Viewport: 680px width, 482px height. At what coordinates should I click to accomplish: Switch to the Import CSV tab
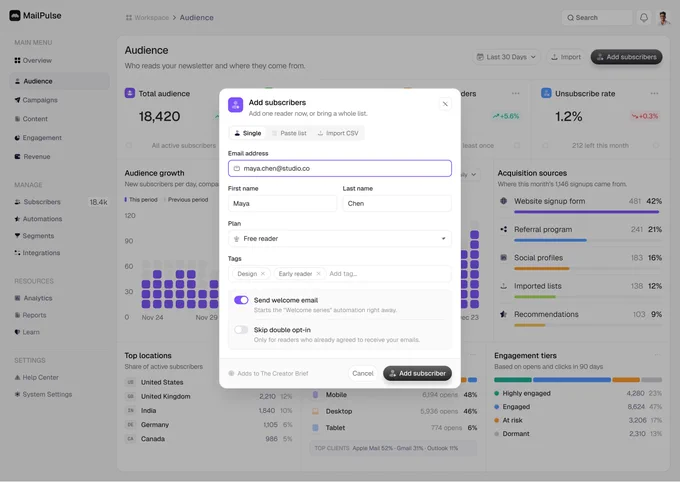point(338,133)
